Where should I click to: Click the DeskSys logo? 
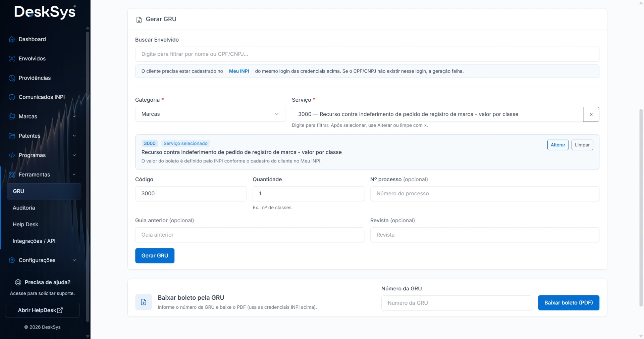[45, 12]
